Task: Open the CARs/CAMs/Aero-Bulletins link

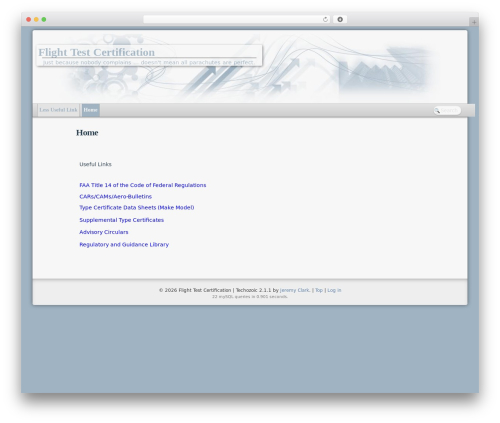Action: tap(115, 196)
